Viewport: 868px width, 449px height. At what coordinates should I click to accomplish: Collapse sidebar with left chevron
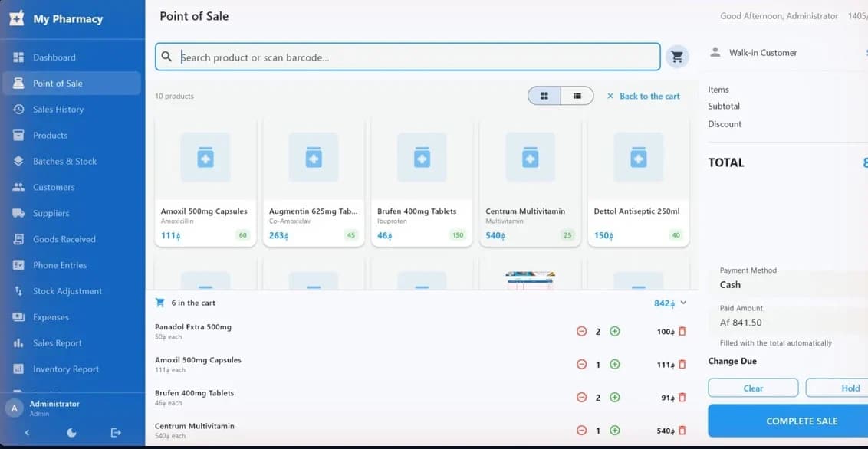[x=27, y=432]
